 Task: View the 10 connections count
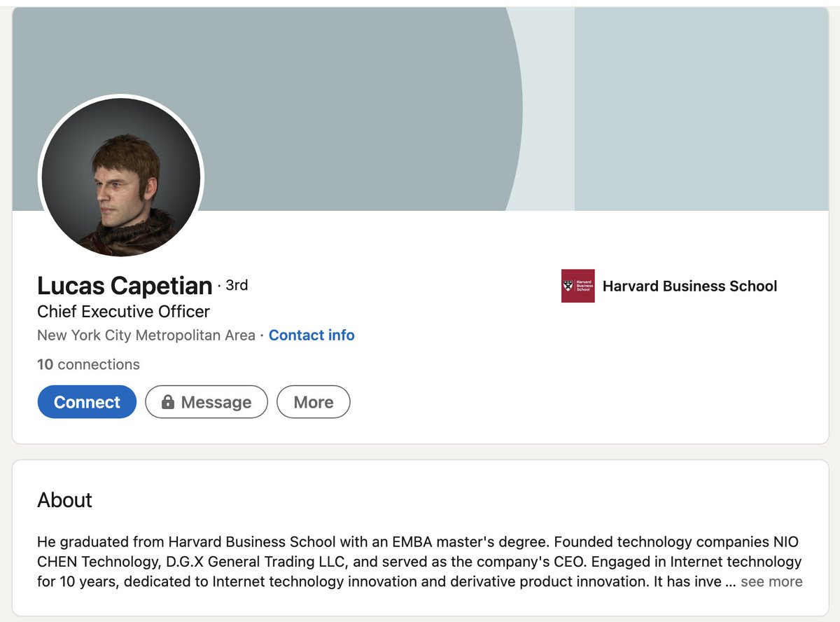tap(88, 364)
